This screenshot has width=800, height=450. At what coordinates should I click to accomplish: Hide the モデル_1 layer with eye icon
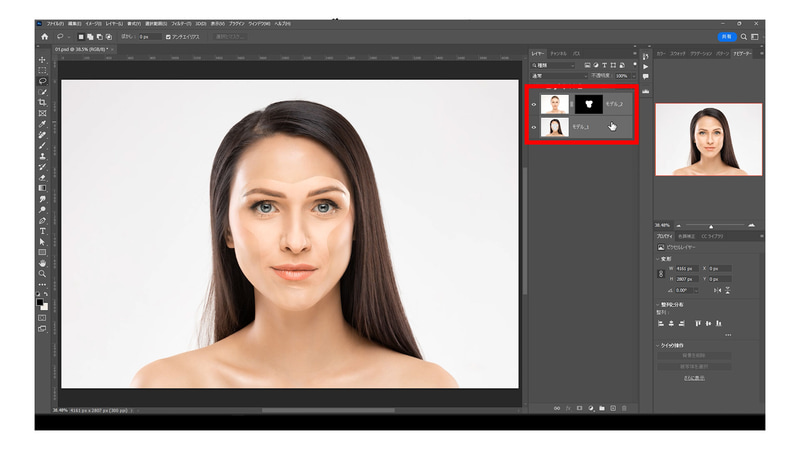click(x=534, y=127)
